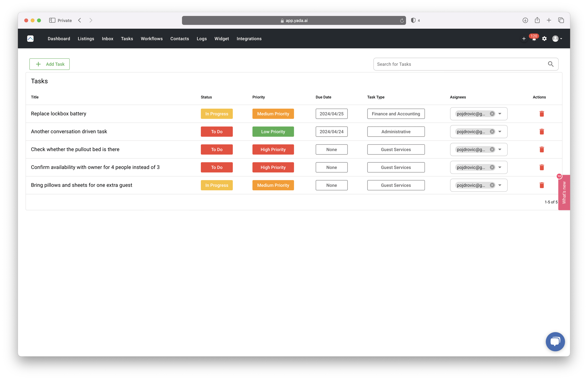The height and width of the screenshot is (380, 588).
Task: Select the Tasks nav item
Action: pos(127,39)
